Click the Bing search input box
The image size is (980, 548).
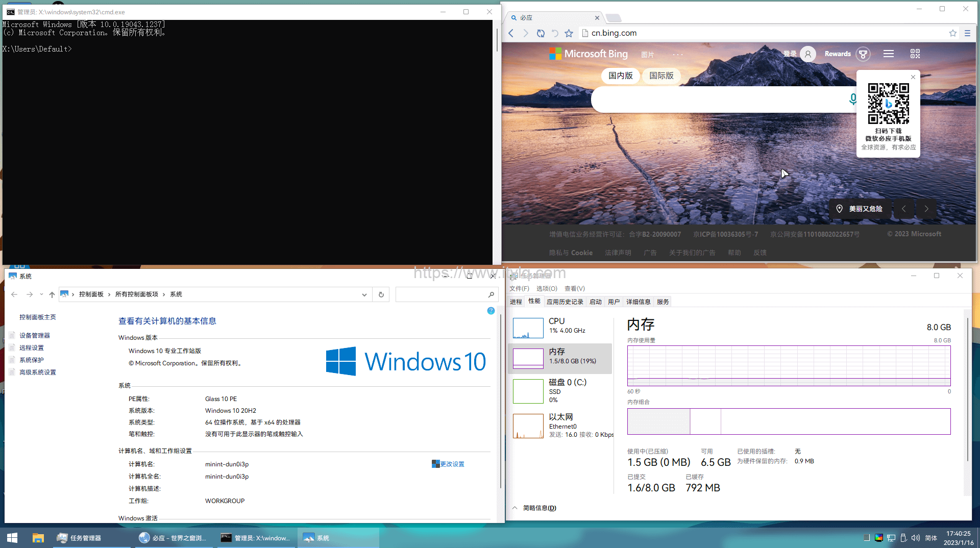[715, 99]
